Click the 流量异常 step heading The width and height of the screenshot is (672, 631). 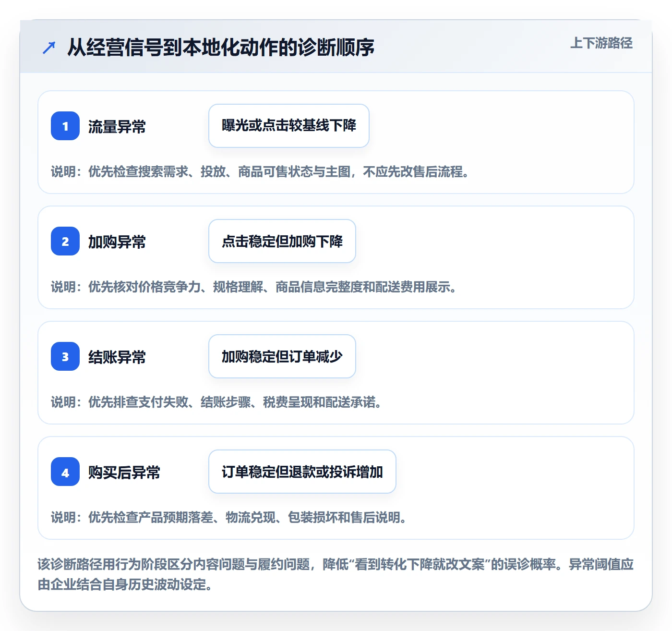[x=117, y=127]
